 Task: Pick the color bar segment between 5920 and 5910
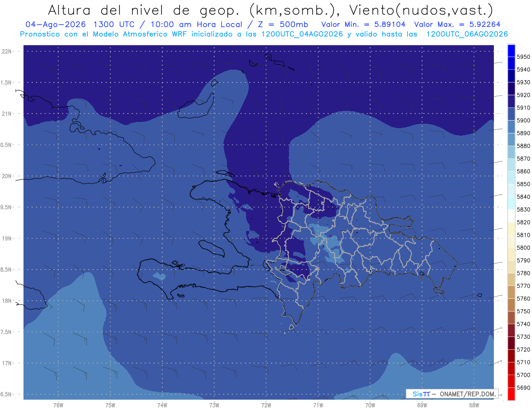coord(511,101)
